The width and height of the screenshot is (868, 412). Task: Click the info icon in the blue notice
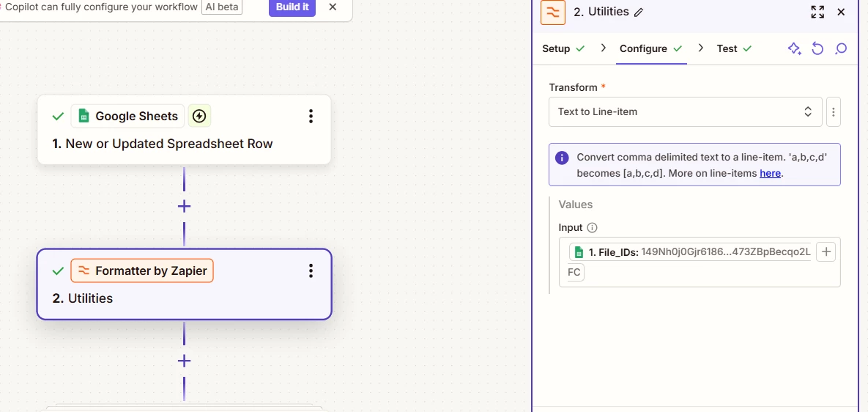(x=562, y=158)
